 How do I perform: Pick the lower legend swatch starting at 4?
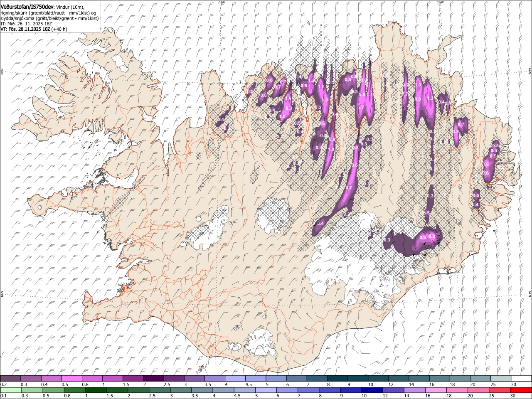click(x=224, y=390)
